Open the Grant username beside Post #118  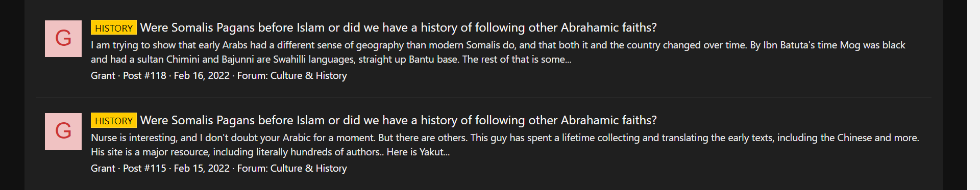coord(103,75)
